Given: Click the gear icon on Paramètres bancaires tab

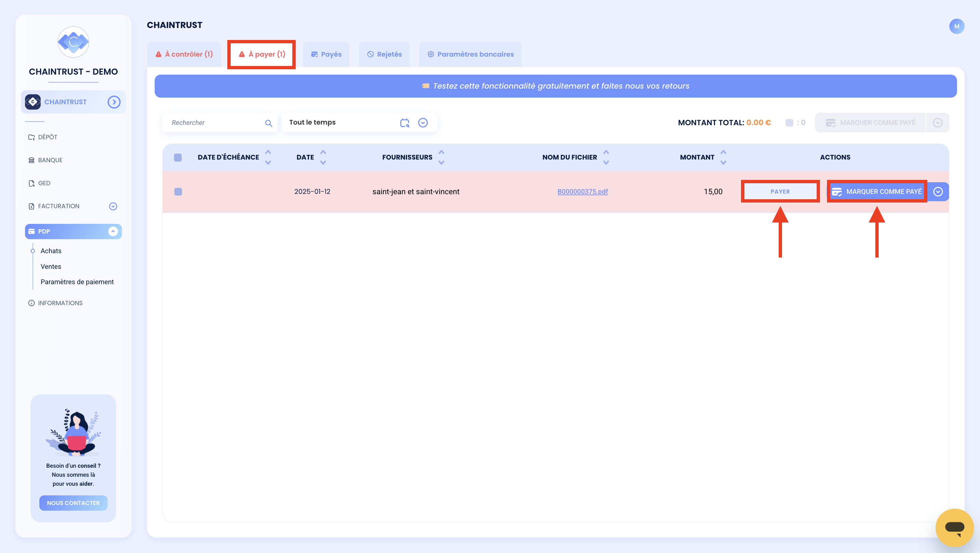Looking at the screenshot, I should click(x=430, y=54).
